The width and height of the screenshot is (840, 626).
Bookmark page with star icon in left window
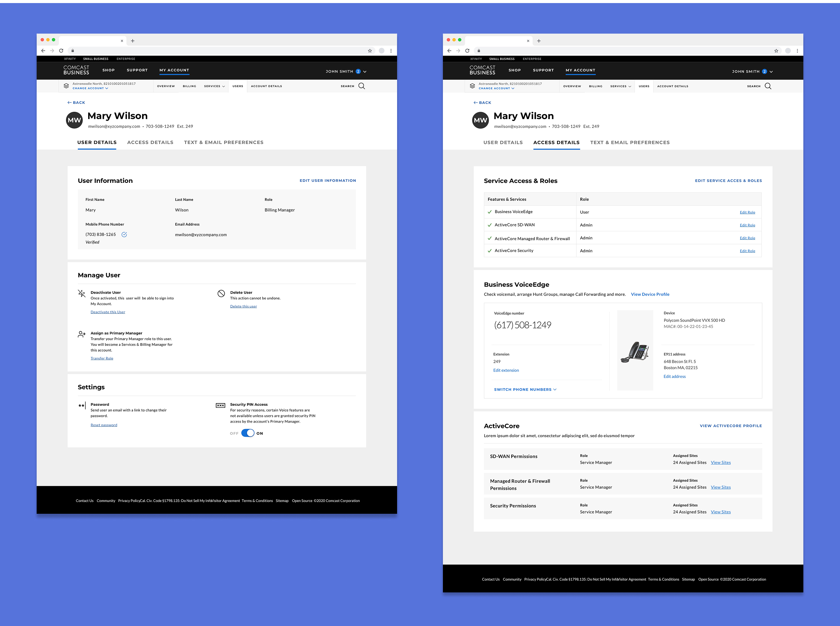(370, 50)
